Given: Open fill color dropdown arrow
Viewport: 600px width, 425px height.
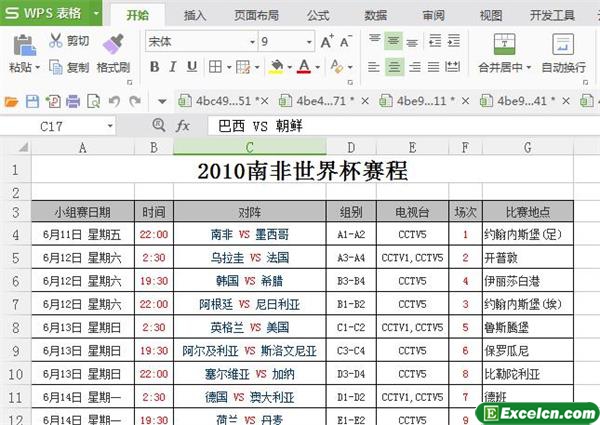Looking at the screenshot, I should [290, 67].
